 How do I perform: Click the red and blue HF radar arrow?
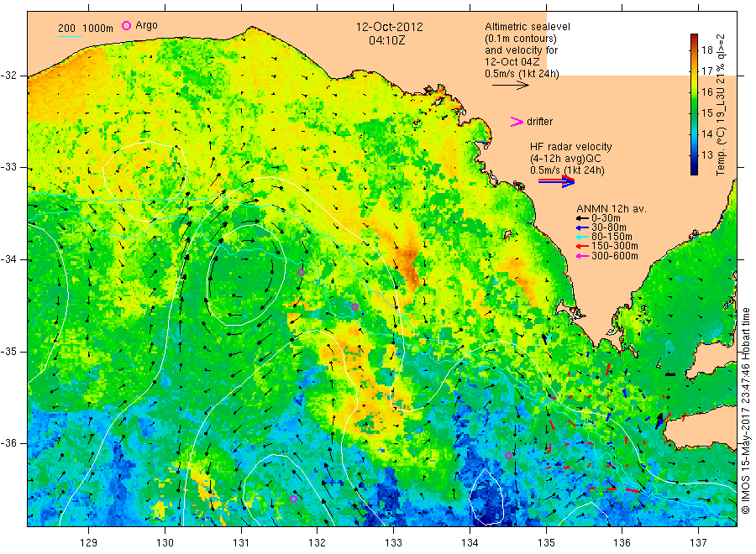pyautogui.click(x=556, y=181)
